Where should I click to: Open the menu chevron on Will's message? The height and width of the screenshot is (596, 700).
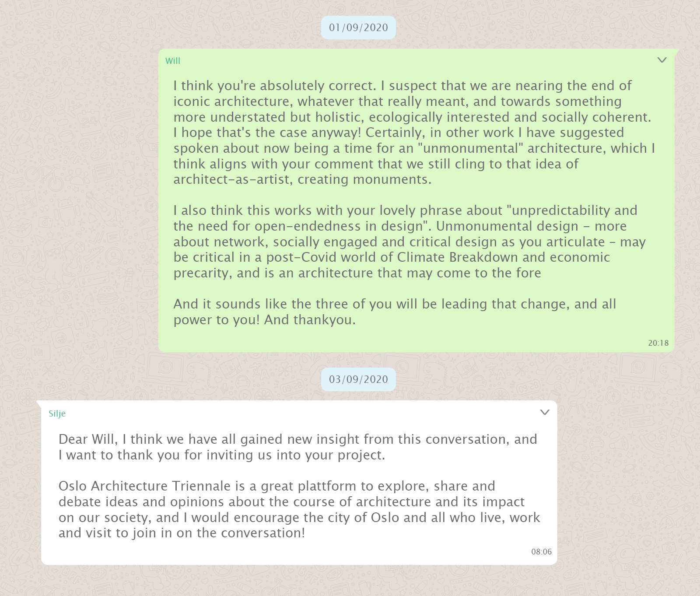pos(662,60)
